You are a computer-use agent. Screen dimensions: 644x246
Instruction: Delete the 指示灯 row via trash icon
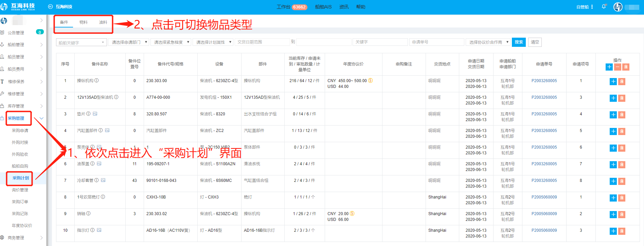pyautogui.click(x=622, y=231)
